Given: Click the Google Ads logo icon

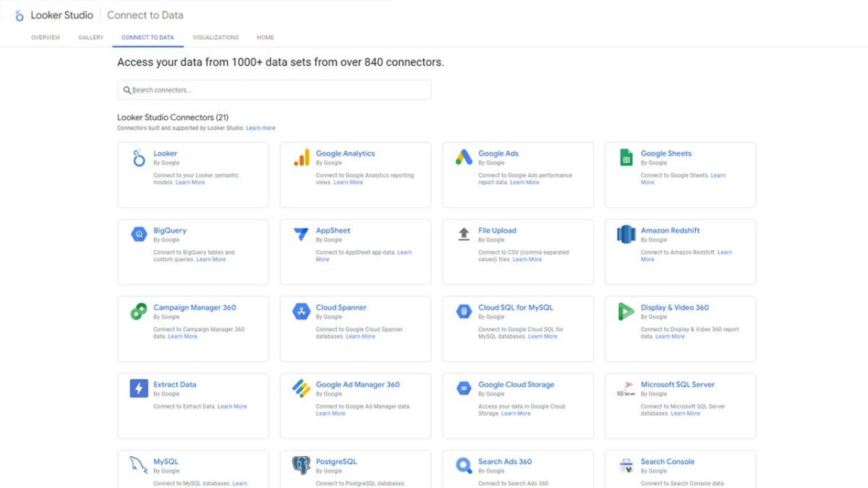Looking at the screenshot, I should (464, 158).
